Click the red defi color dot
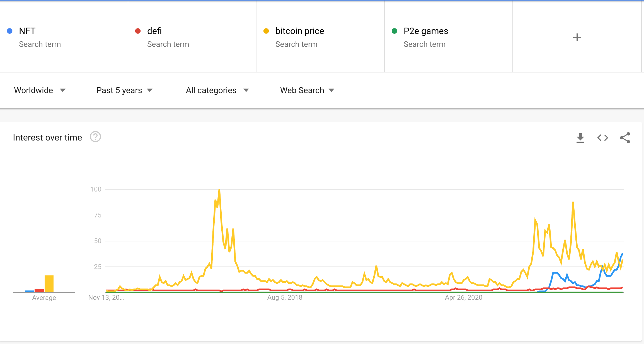The height and width of the screenshot is (344, 644). pyautogui.click(x=138, y=31)
